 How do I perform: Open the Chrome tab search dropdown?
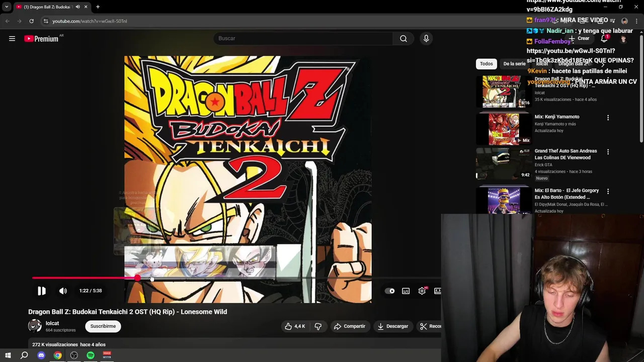[7, 7]
